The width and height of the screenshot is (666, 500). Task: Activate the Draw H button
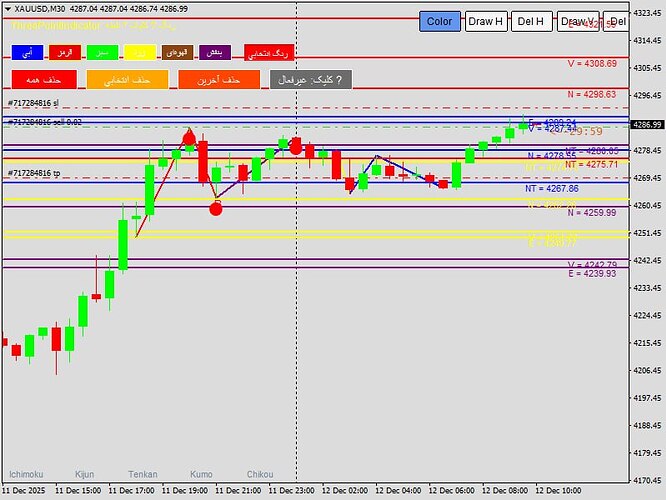[x=486, y=21]
